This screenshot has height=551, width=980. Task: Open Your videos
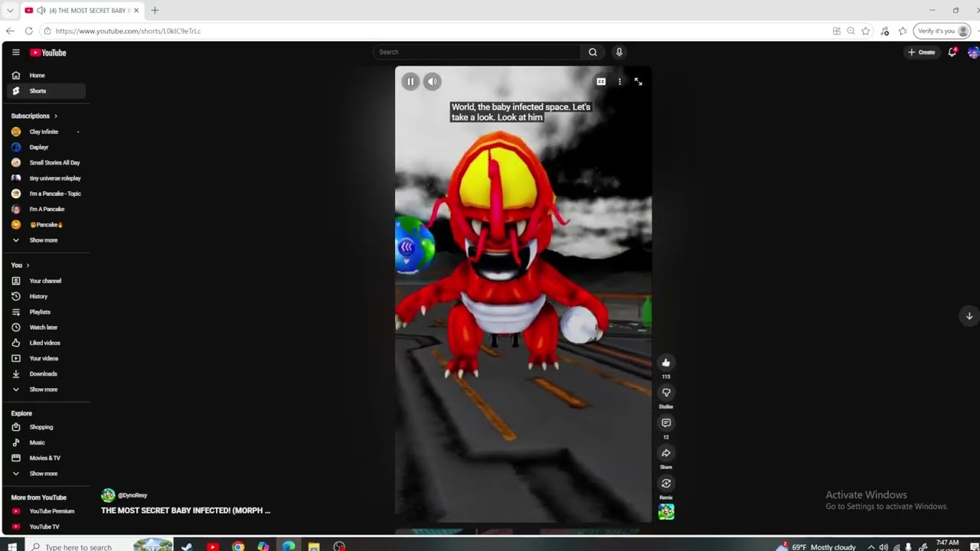[x=46, y=358]
